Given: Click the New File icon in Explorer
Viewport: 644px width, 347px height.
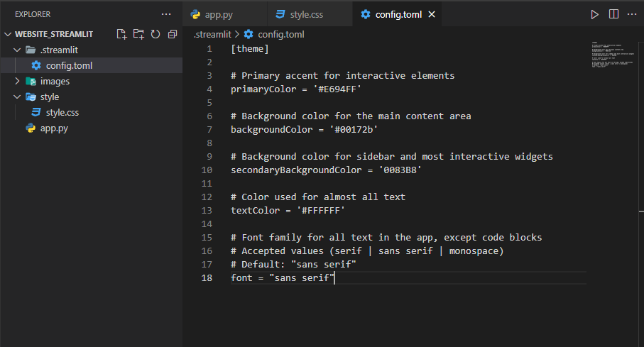Looking at the screenshot, I should (x=122, y=34).
